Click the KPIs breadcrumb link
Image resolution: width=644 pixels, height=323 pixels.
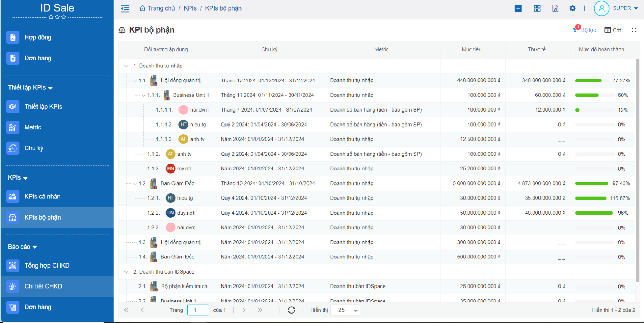coord(190,8)
